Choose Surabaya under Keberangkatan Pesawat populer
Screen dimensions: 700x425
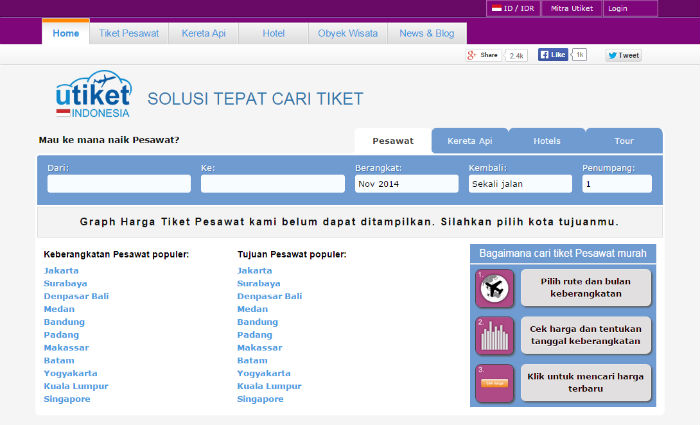(x=65, y=283)
